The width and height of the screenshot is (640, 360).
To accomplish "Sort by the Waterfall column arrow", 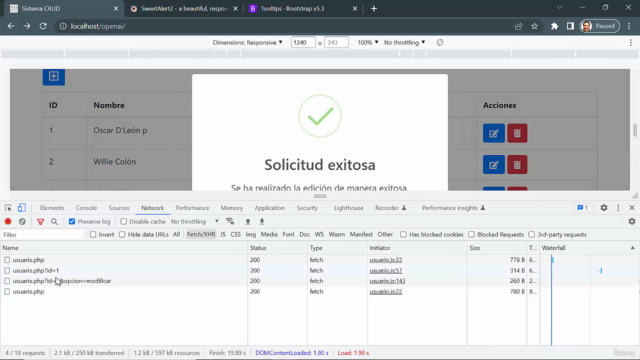I will pos(633,248).
